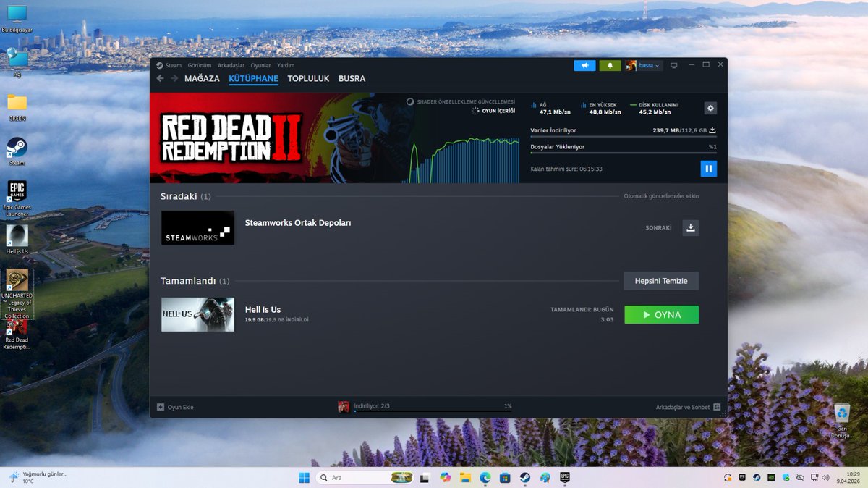
Task: Click Hepsini Temizle button
Action: pyautogui.click(x=661, y=281)
